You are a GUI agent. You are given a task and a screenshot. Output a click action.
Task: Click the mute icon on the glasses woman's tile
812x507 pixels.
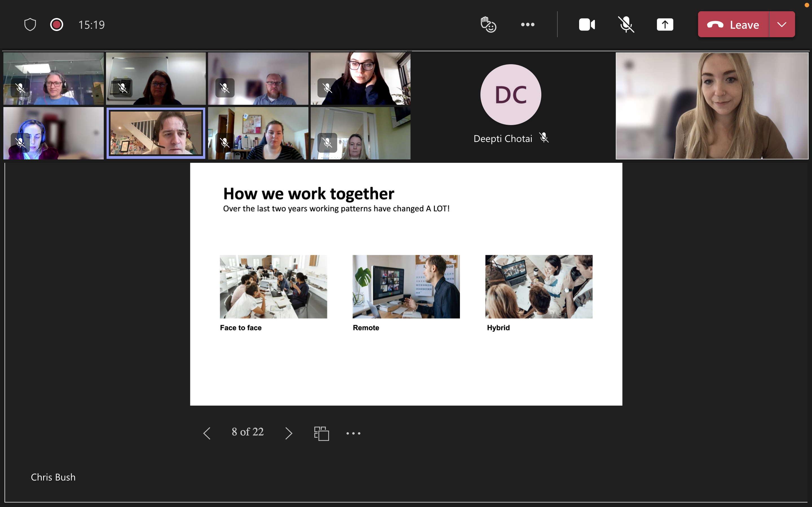[327, 88]
